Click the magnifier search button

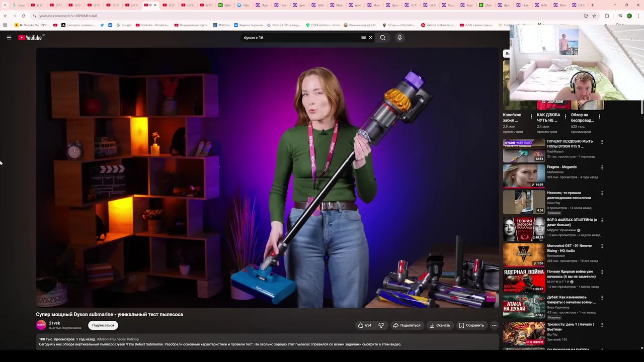383,38
